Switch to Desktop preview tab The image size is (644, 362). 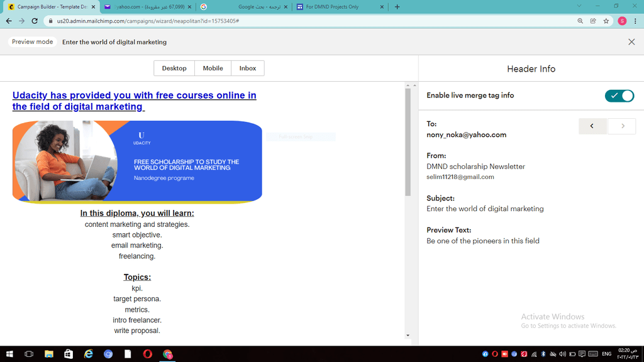[x=174, y=68]
